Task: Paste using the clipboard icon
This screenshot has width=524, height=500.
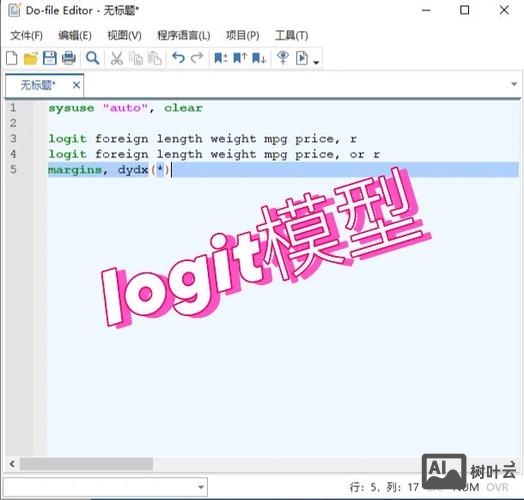Action: 155,58
